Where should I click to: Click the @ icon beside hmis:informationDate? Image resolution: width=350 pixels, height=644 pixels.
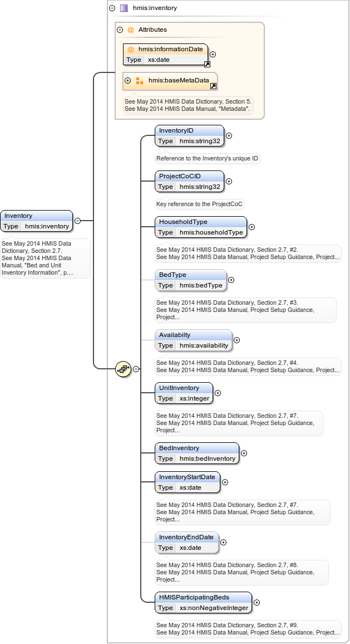click(131, 50)
